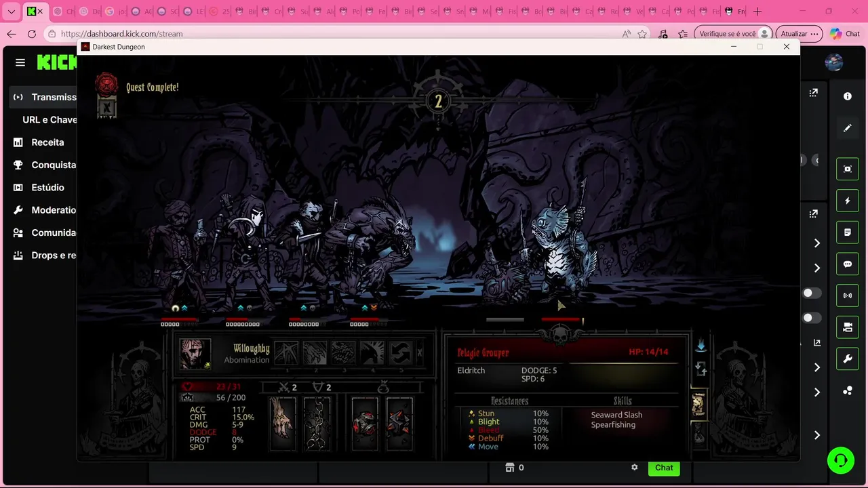Click the banner icon below quest seal

[x=106, y=107]
